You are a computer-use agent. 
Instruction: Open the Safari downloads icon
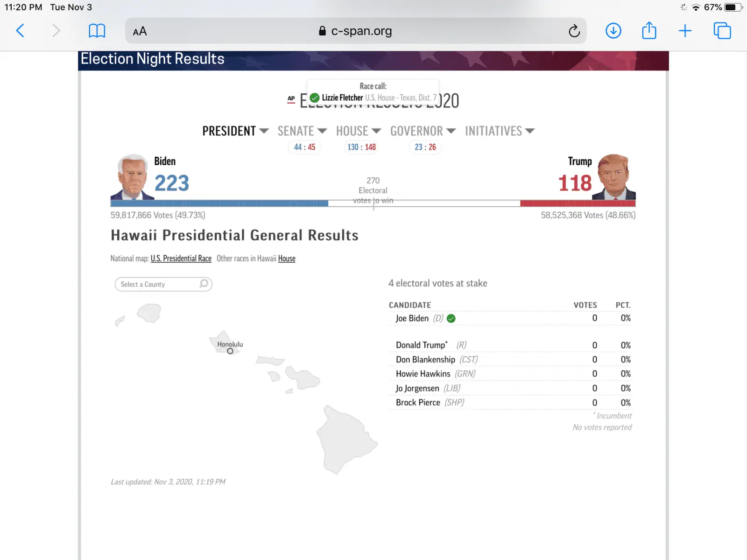coord(613,31)
